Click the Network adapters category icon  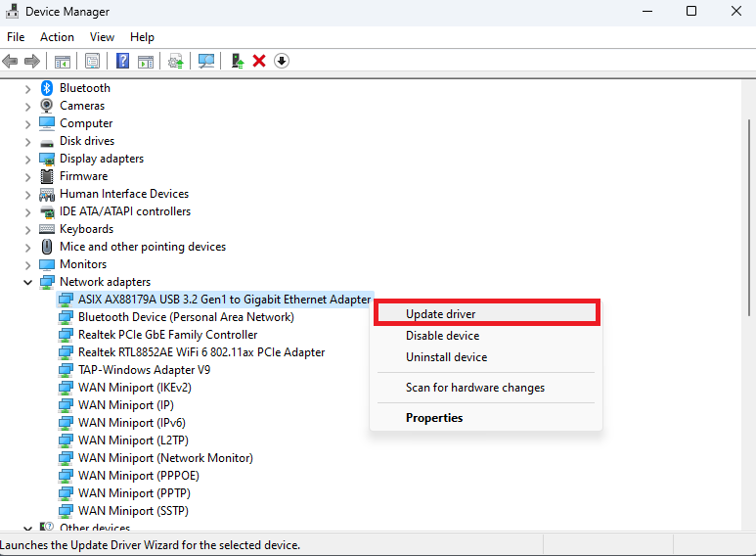tap(47, 282)
